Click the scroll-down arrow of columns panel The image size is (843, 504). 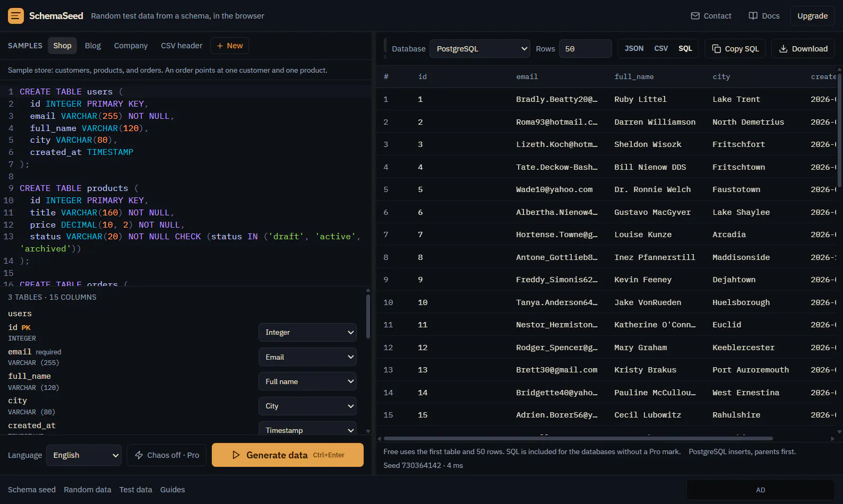(x=368, y=431)
